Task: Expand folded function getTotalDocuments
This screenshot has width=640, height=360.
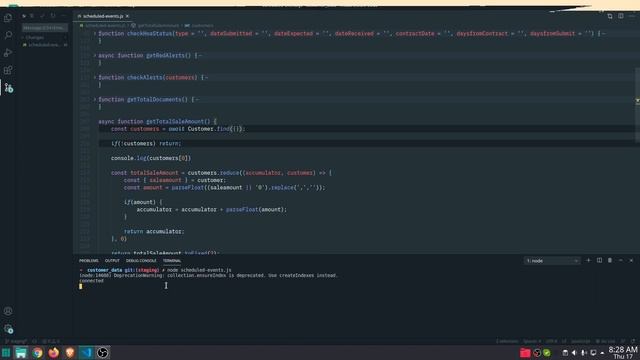Action: (x=95, y=100)
